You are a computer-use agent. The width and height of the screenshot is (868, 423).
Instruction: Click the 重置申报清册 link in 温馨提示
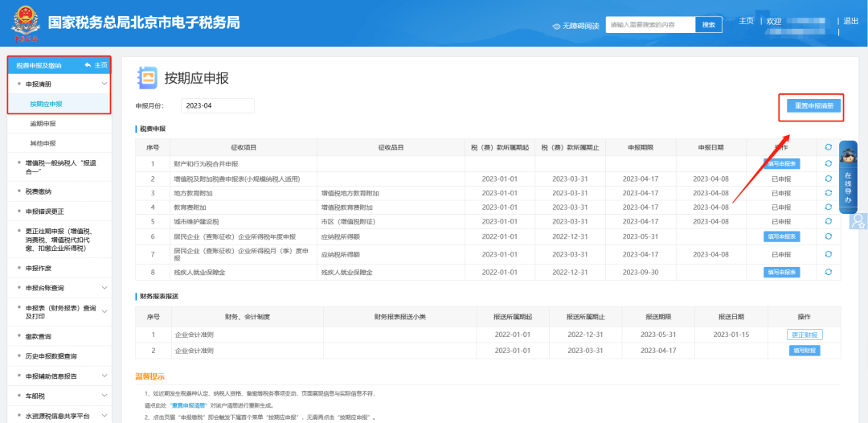(x=189, y=405)
